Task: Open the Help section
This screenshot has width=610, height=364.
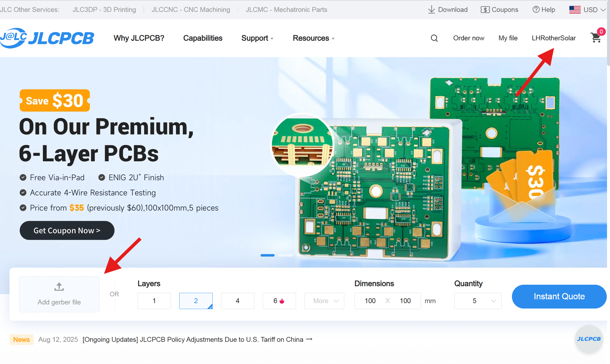Action: click(544, 9)
